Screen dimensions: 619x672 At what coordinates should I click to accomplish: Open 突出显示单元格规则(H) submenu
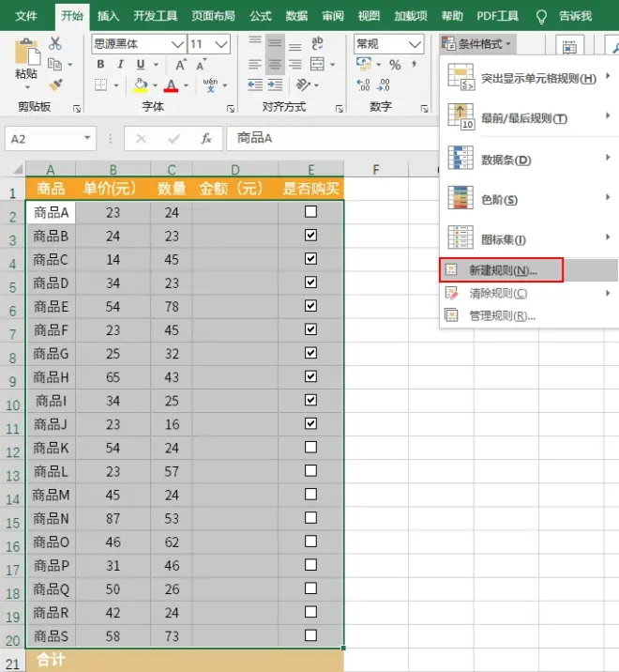[529, 79]
